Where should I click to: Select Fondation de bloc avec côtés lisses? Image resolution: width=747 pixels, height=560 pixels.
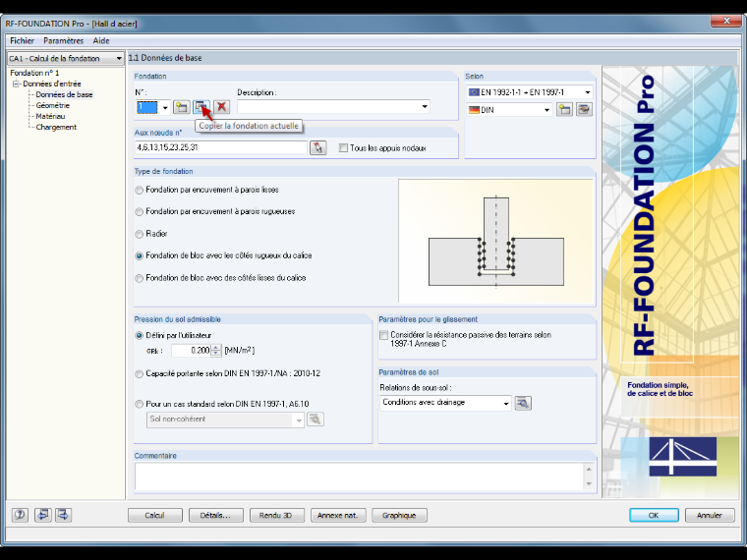coord(140,278)
